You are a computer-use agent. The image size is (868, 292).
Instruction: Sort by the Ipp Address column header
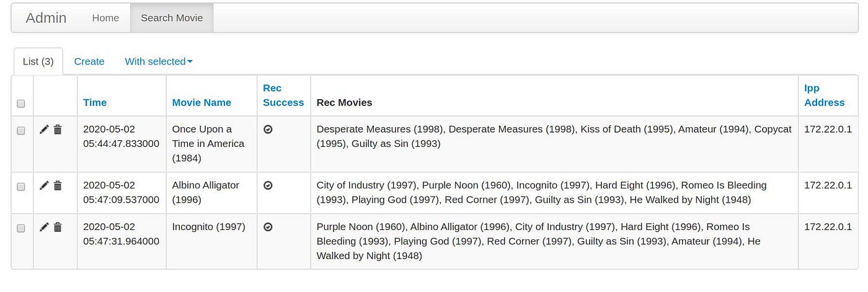click(x=825, y=95)
